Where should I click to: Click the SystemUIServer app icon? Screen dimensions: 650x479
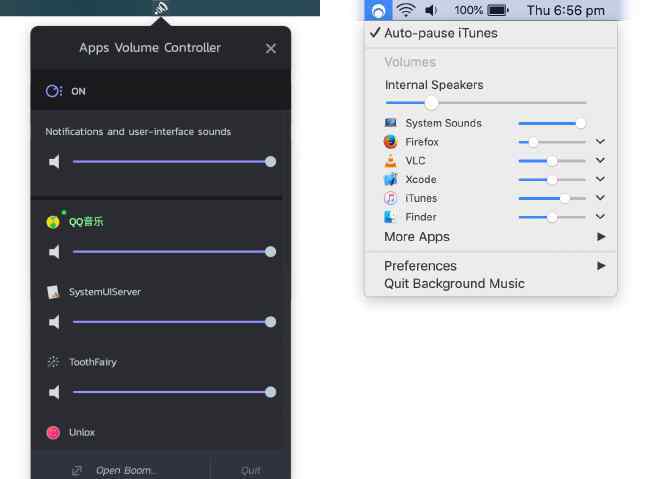[x=53, y=292]
